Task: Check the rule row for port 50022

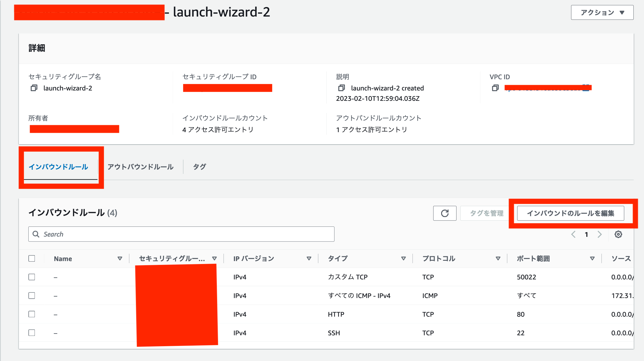Action: [32, 277]
